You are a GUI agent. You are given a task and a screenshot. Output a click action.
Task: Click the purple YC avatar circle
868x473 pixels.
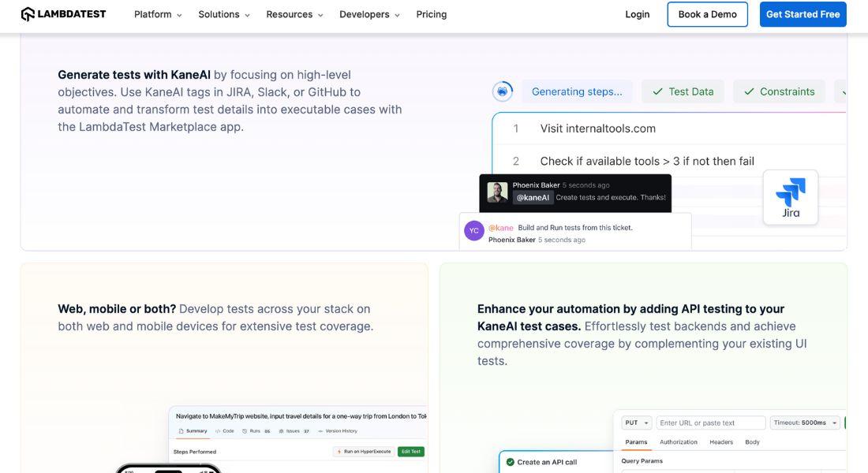click(x=474, y=231)
